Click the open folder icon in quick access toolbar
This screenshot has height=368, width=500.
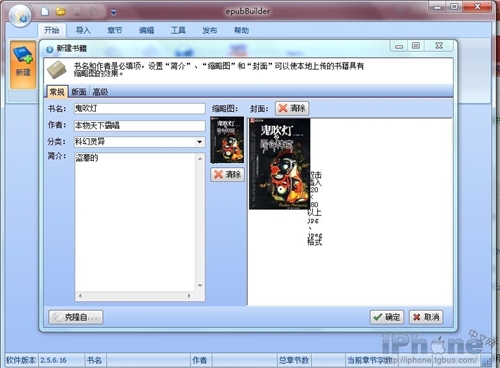(x=61, y=12)
